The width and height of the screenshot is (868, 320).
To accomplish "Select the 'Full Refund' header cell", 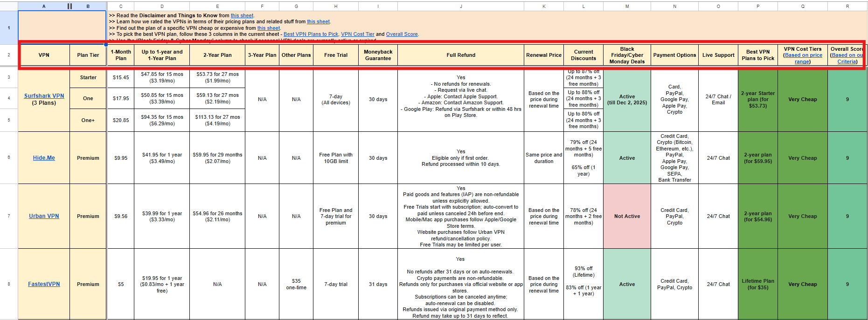I will coord(461,55).
